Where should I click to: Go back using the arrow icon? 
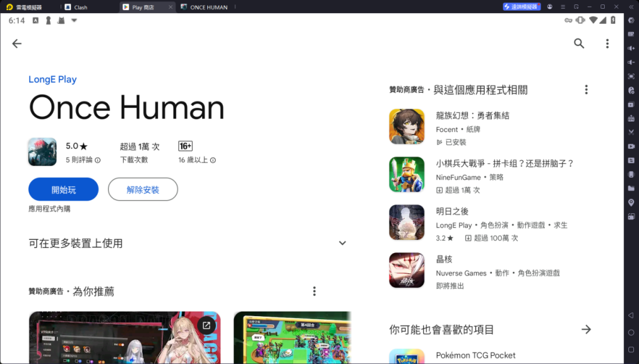pos(17,44)
